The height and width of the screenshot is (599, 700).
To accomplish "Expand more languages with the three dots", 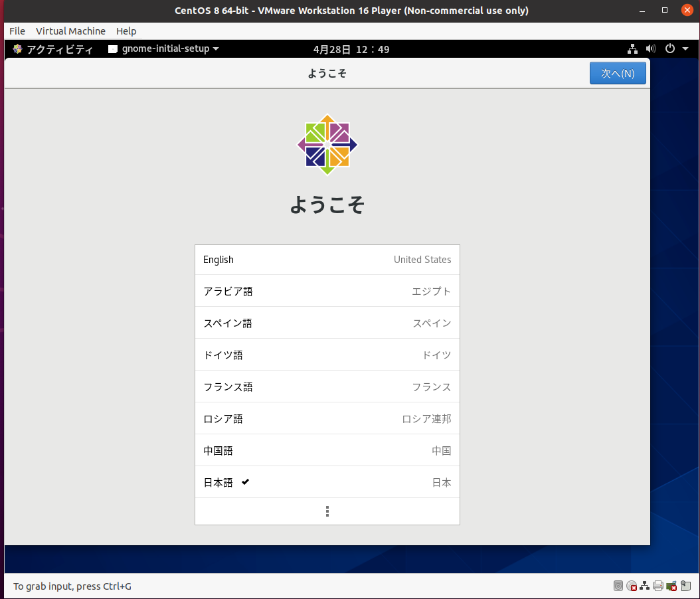I will [x=327, y=511].
